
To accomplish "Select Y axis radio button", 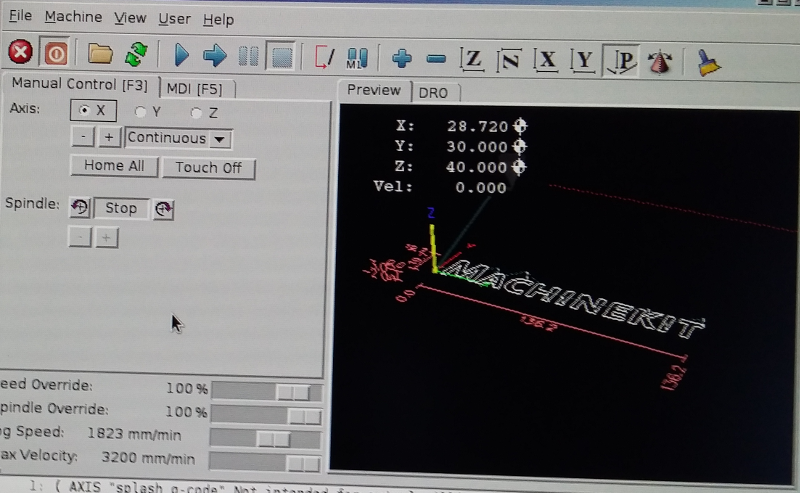I will pos(148,112).
